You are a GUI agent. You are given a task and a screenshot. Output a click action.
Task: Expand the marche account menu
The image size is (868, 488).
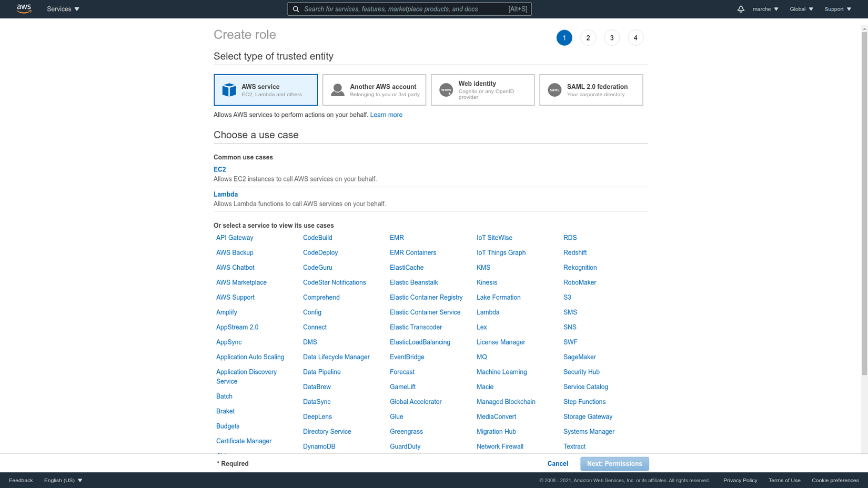pyautogui.click(x=765, y=9)
